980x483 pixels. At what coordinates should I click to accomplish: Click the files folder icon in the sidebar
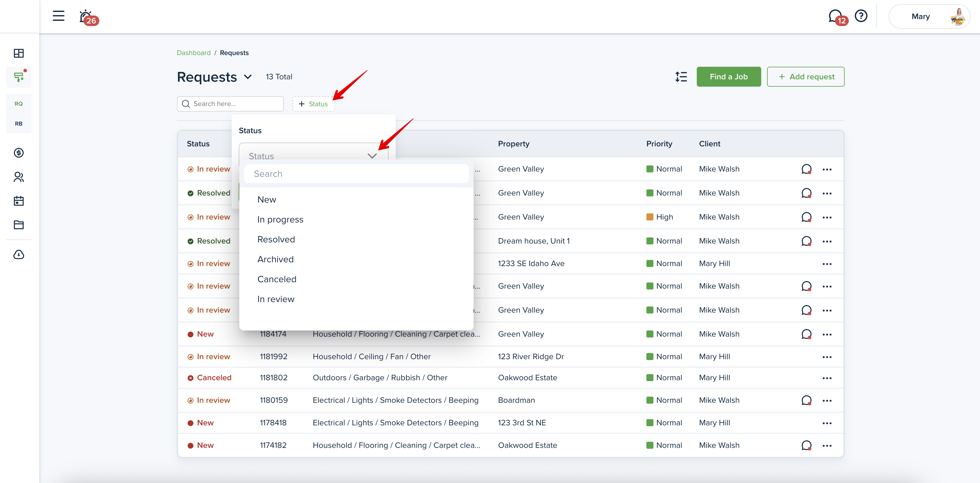(x=19, y=225)
